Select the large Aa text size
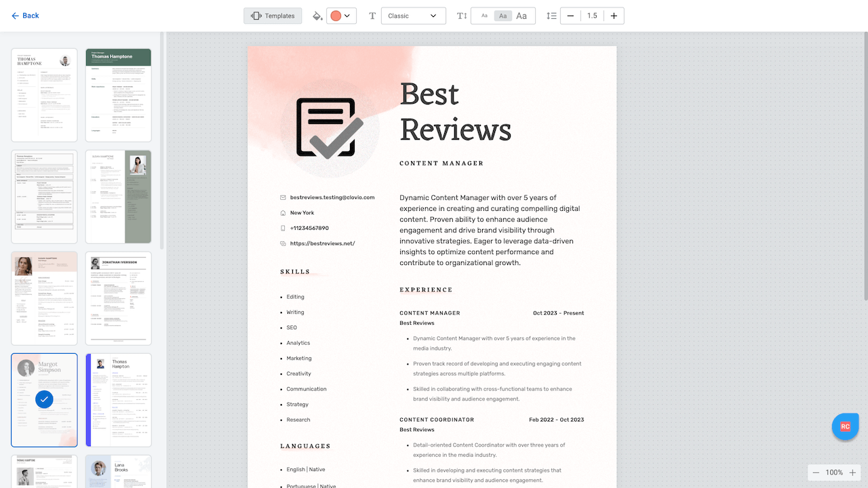The image size is (868, 488). (x=521, y=15)
